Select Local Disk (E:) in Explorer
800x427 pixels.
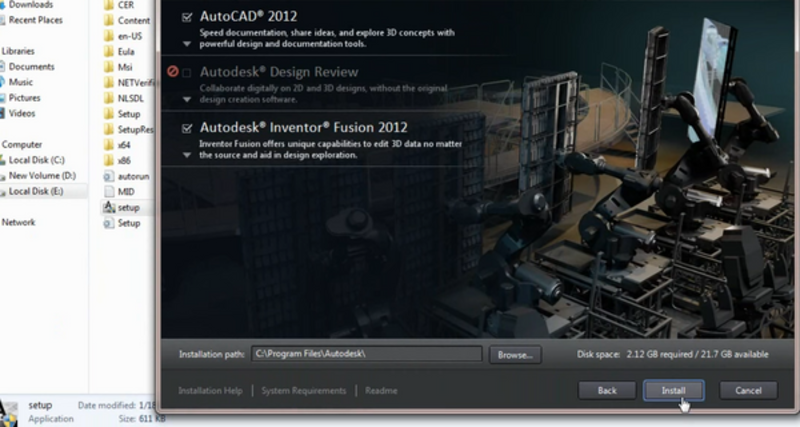[x=36, y=191]
